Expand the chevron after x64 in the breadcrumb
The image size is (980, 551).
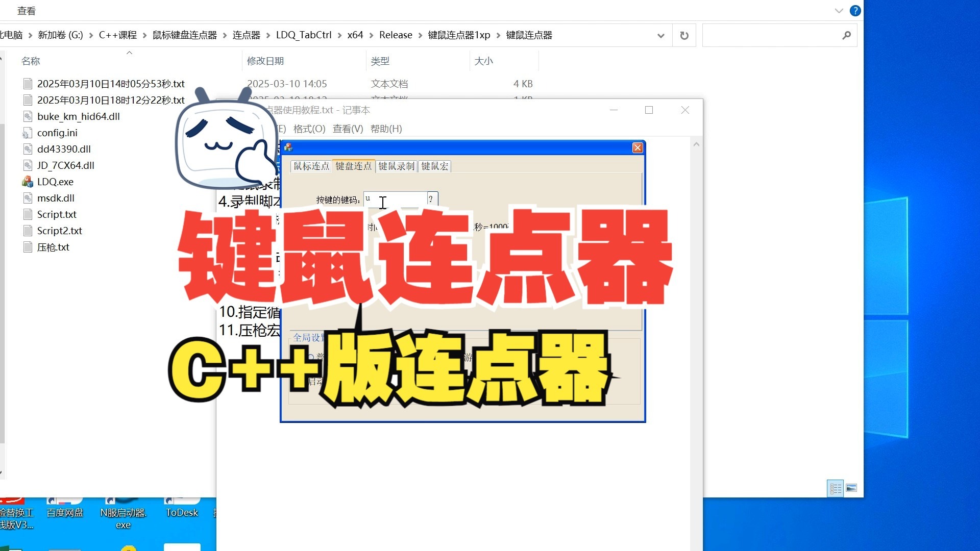[371, 35]
